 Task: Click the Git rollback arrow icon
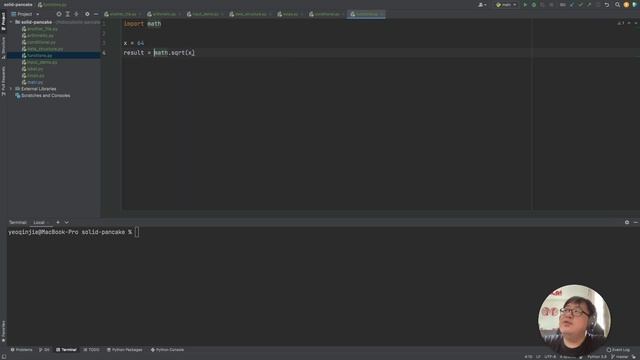pos(607,4)
